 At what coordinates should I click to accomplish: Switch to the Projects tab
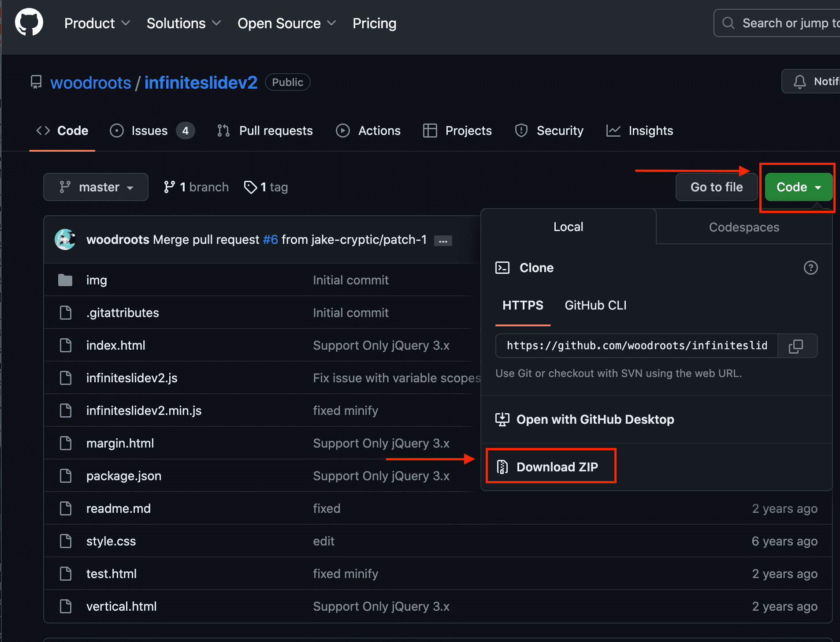click(x=457, y=131)
